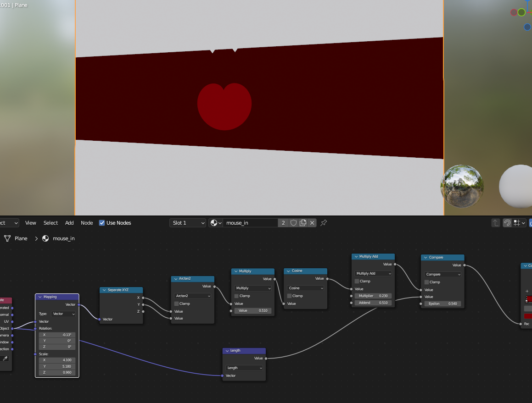
Task: Enable Clamp on the Arctan2 node
Action: [x=177, y=304]
